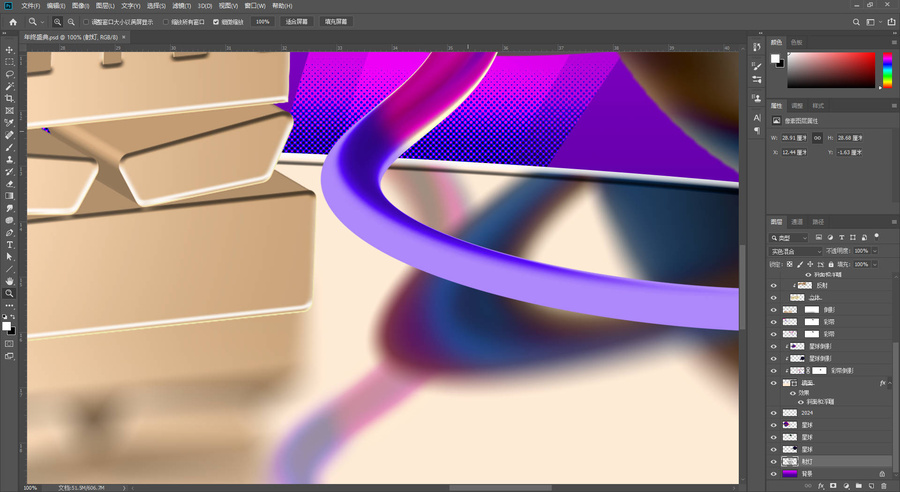Choose zoom-in mode in options bar

click(x=57, y=22)
